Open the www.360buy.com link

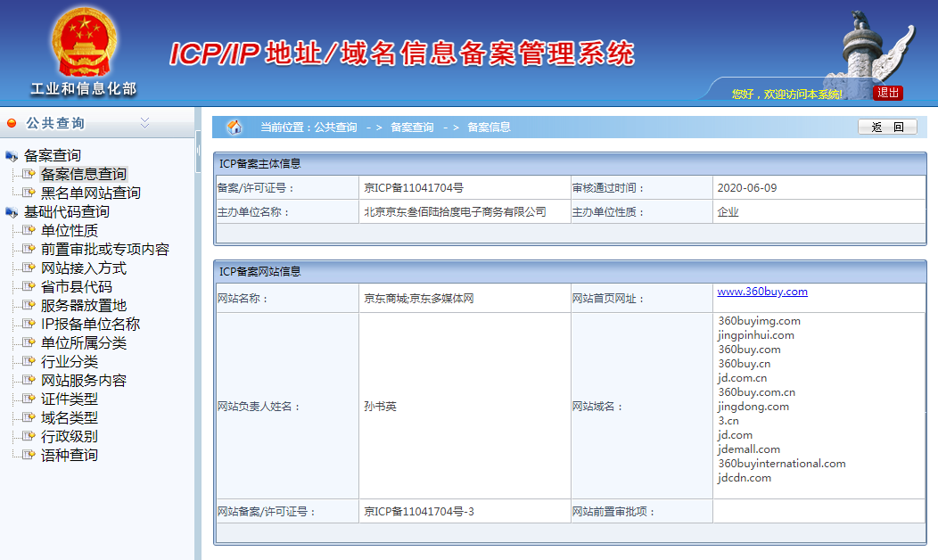click(762, 292)
